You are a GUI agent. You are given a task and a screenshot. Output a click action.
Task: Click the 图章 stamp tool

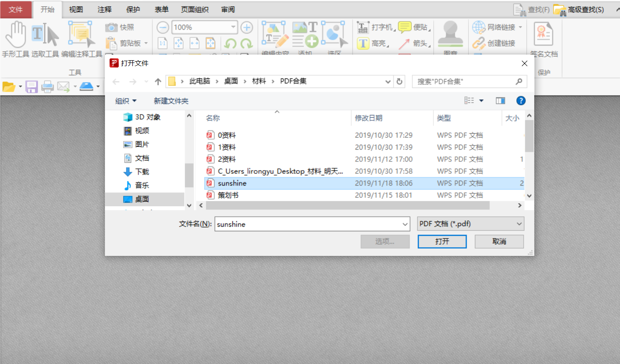pyautogui.click(x=451, y=36)
